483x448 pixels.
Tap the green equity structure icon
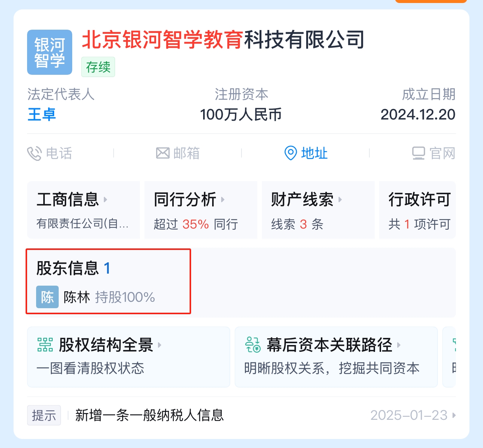point(45,345)
